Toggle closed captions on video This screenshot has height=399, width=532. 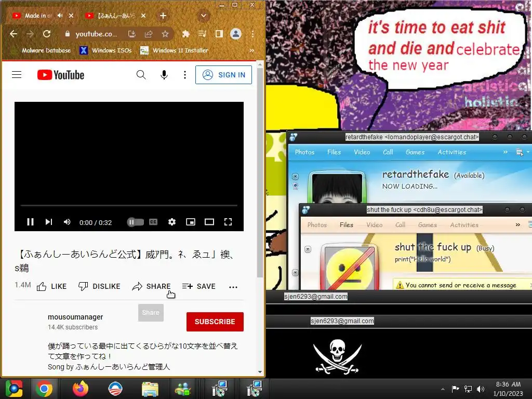click(x=153, y=222)
